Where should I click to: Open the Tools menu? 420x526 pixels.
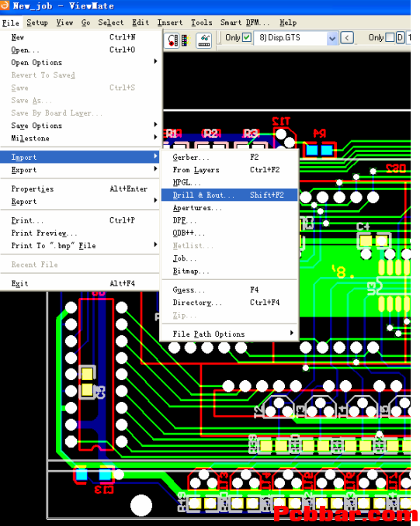pos(201,22)
